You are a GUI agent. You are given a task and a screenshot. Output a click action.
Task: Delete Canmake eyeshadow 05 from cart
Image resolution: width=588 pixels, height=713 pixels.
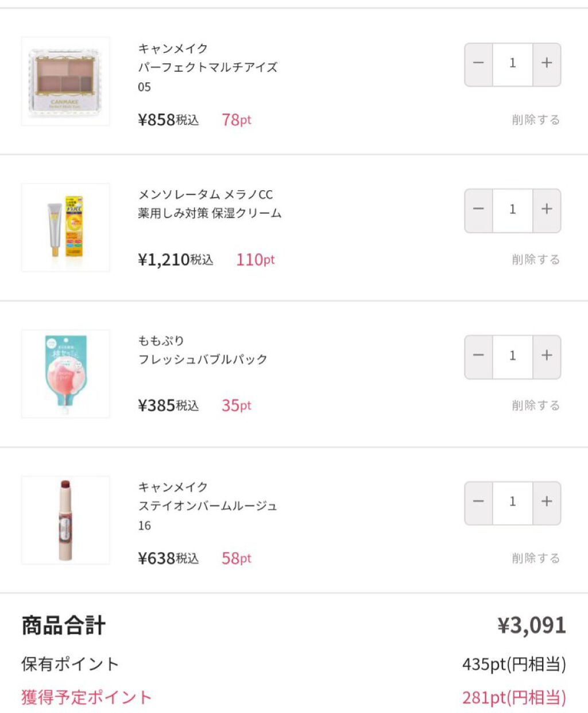click(535, 120)
